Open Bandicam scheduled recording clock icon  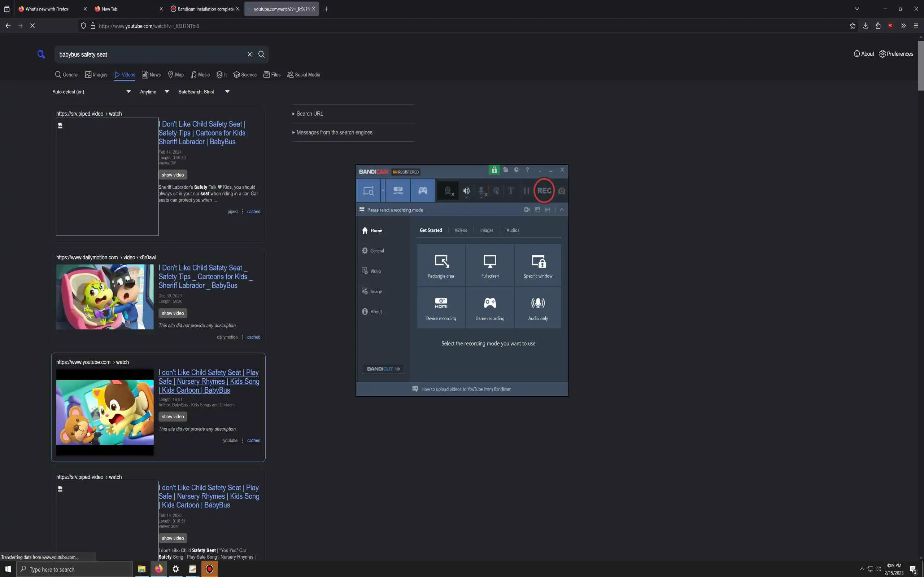coord(516,170)
